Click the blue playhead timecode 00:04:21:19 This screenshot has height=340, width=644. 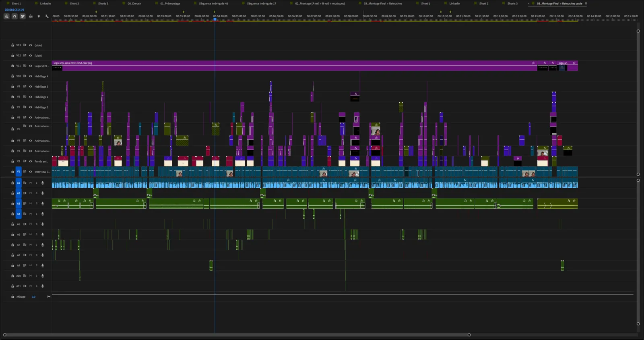click(x=14, y=10)
